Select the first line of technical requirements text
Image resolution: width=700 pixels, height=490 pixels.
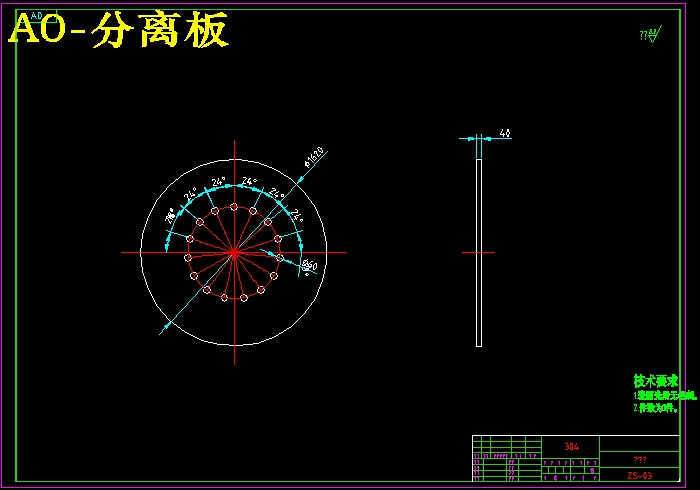click(656, 395)
